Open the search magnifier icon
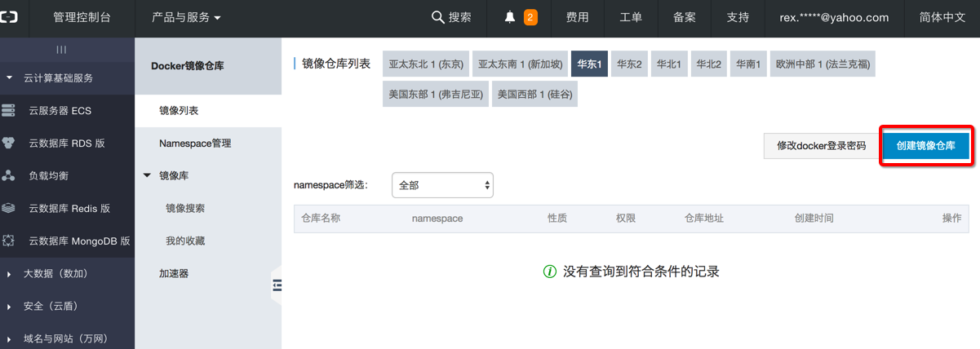Image resolution: width=980 pixels, height=349 pixels. point(437,17)
